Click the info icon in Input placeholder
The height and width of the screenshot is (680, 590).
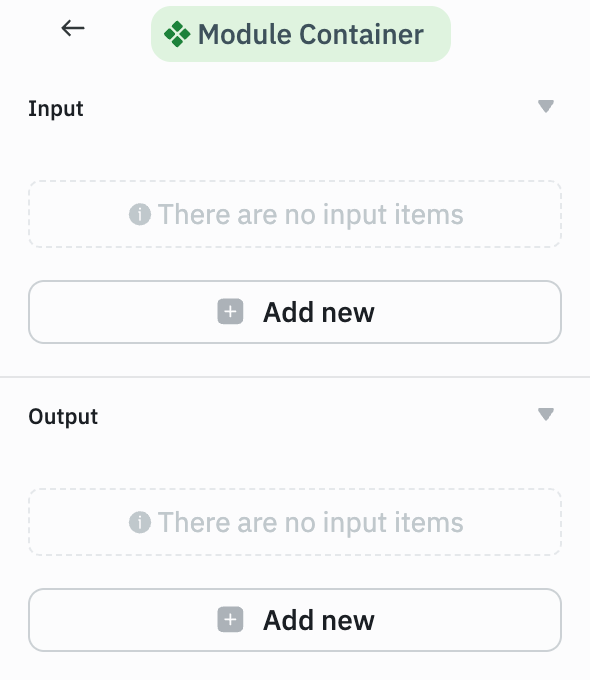140,214
